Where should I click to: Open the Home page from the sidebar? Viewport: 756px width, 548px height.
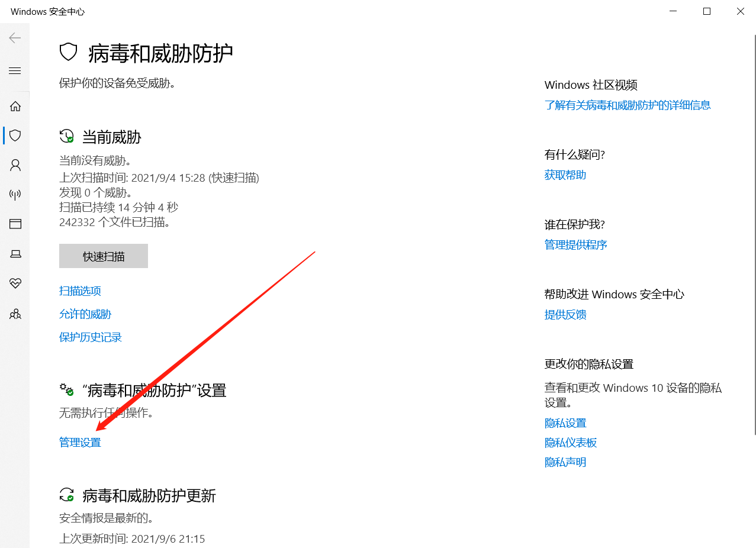coord(15,106)
